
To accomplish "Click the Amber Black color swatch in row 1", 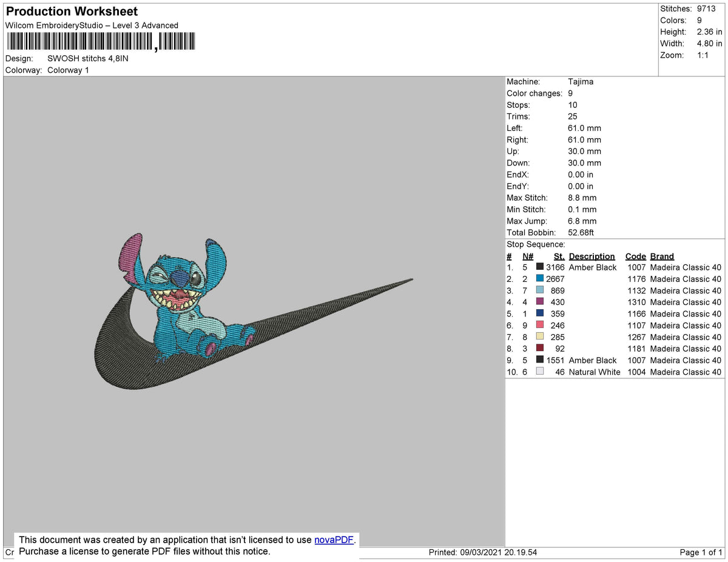I will (539, 267).
